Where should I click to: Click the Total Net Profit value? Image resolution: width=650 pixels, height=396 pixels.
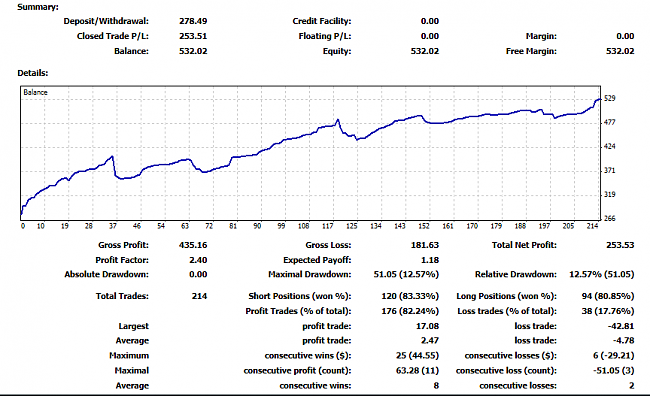point(620,245)
